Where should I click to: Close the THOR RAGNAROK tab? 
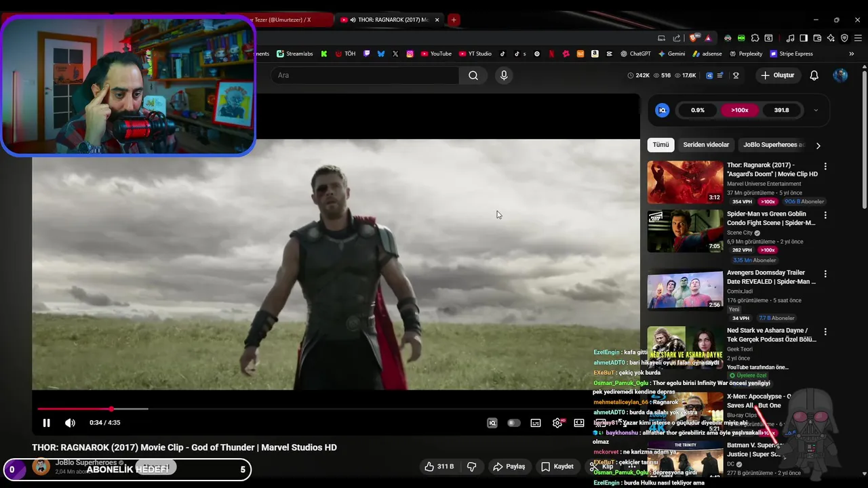coord(437,20)
